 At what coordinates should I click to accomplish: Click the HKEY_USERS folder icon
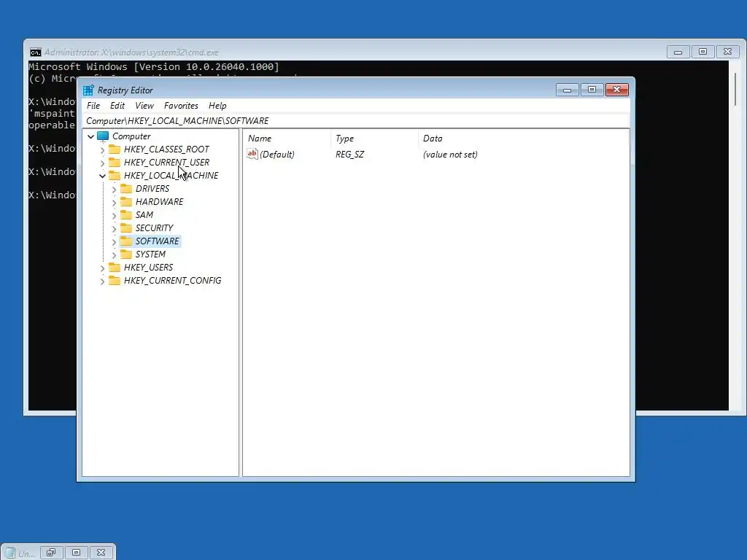tap(115, 267)
